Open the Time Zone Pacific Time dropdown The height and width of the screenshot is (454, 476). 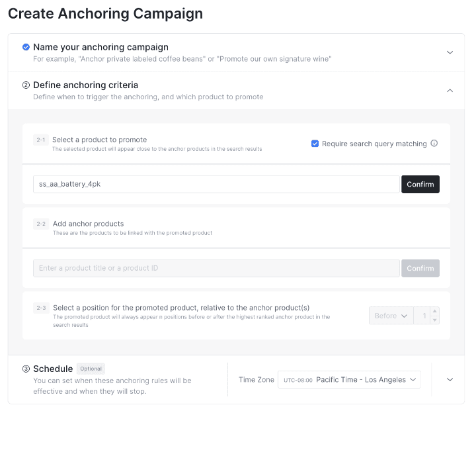coord(349,380)
